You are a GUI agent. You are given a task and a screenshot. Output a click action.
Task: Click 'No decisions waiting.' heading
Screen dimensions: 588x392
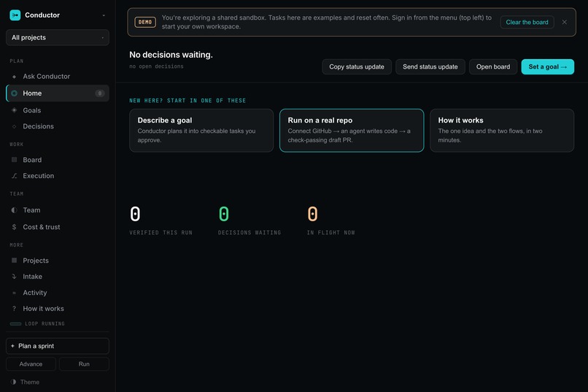pyautogui.click(x=171, y=55)
